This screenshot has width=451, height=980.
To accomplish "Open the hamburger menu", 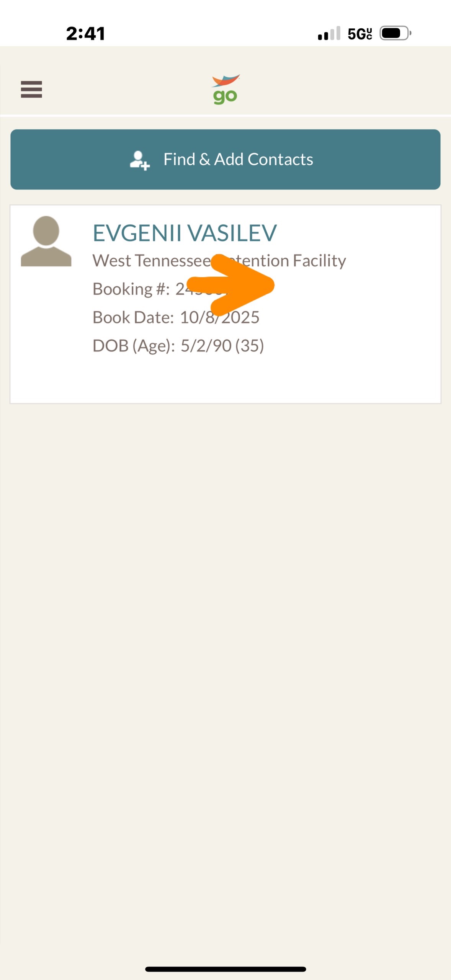I will click(31, 90).
